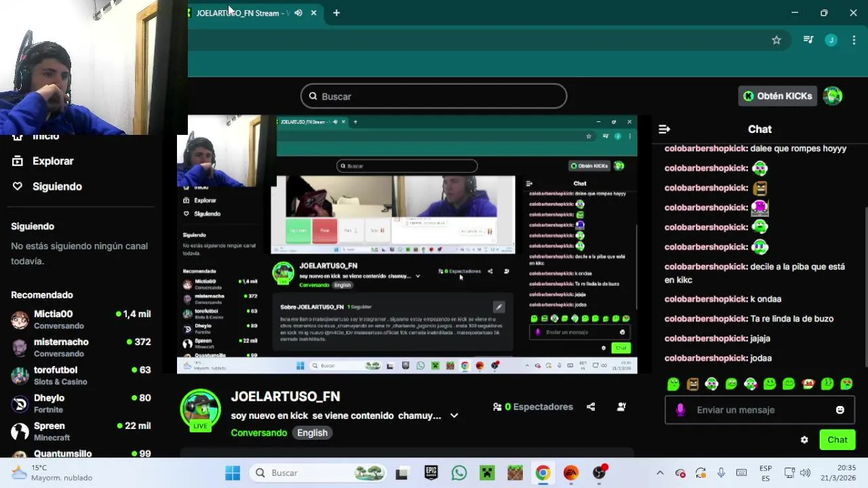This screenshot has width=868, height=488.
Task: Open the JOELARTUSO_FN channel name link
Action: point(285,396)
